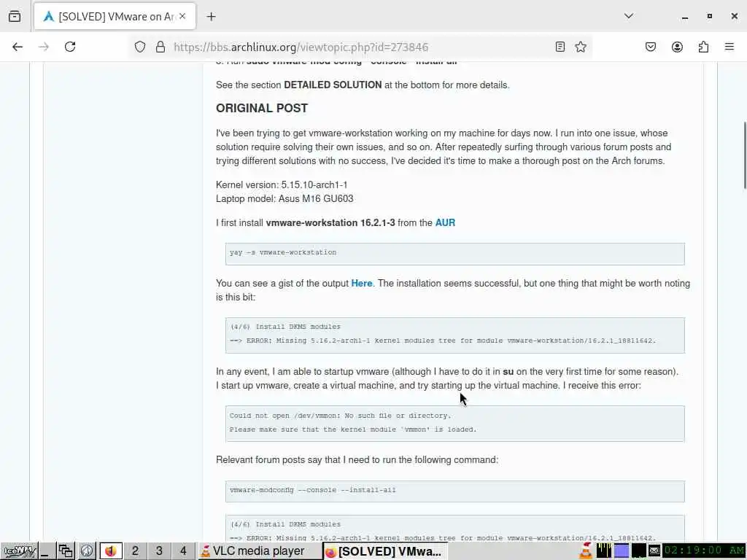Maximize the Firefox window
The image size is (747, 560).
709,16
